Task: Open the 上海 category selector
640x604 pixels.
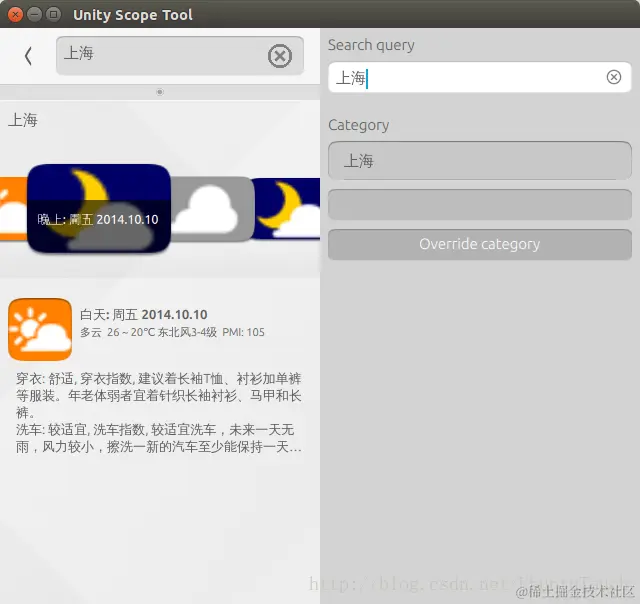Action: tap(480, 161)
